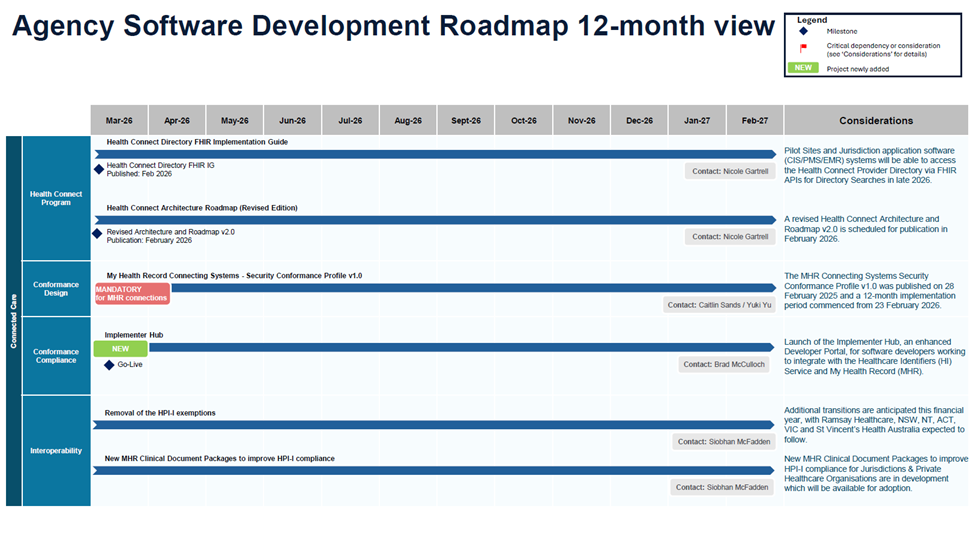The width and height of the screenshot is (976, 548).
Task: Select the Apr-26 month header
Action: coord(177,120)
